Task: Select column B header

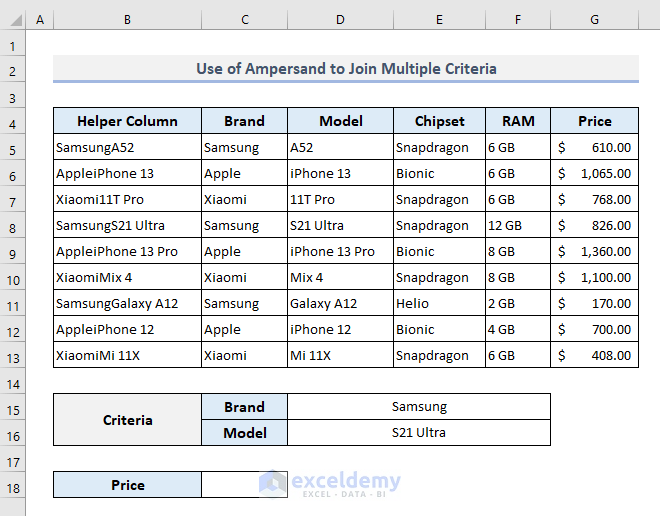Action: [128, 20]
